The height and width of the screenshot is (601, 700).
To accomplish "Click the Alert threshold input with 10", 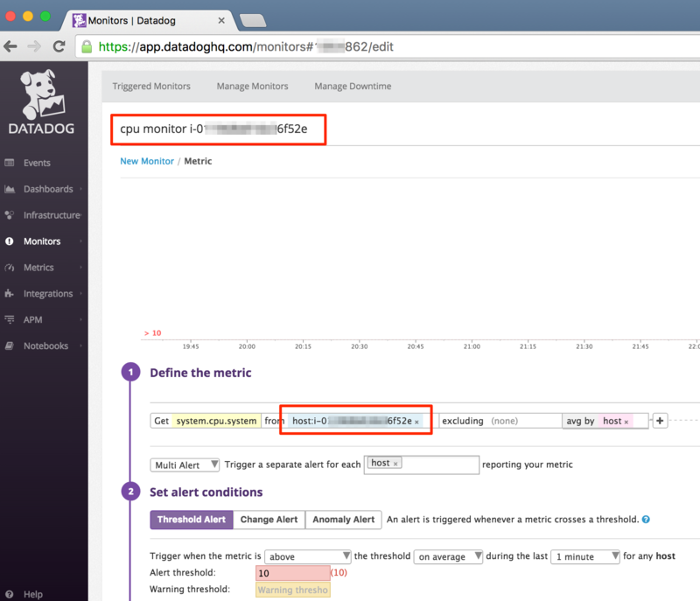I will (292, 573).
